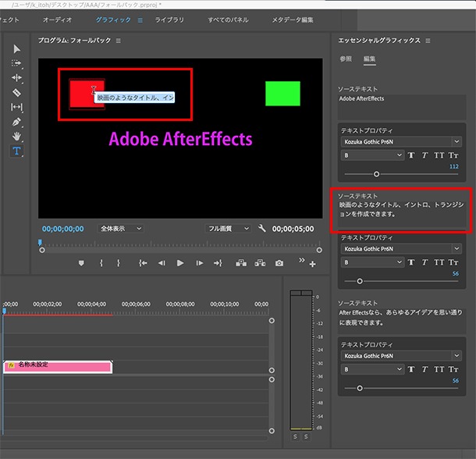Screen dimensions: 476x459
Task: Go to Out point
Action: coord(218,263)
